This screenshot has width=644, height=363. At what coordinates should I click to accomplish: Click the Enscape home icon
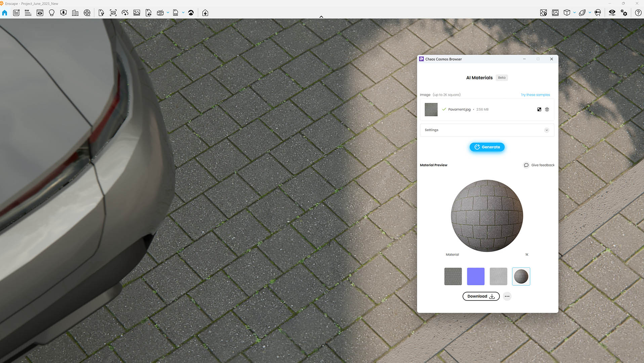click(5, 13)
